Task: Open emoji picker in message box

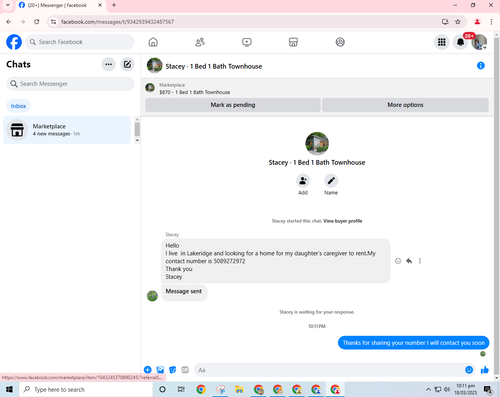Action: tap(469, 370)
